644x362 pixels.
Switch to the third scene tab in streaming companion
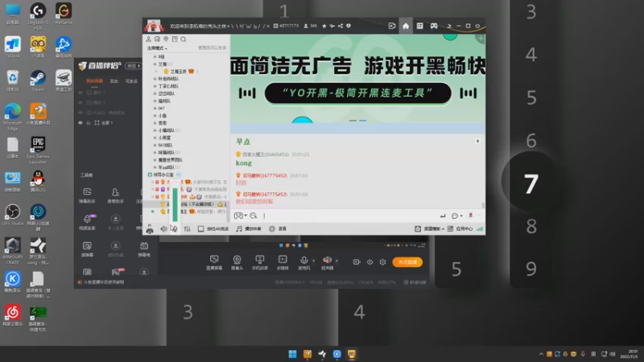click(131, 81)
